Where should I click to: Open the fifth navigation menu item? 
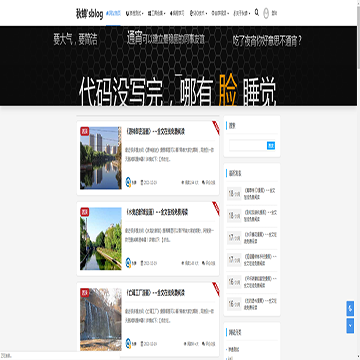[198, 13]
